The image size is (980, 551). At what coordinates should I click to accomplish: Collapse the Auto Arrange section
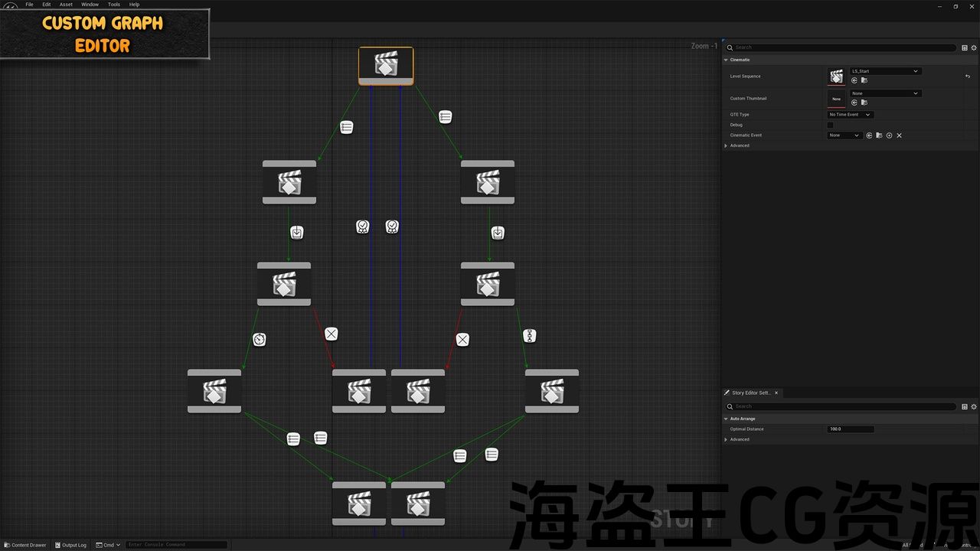pyautogui.click(x=726, y=419)
